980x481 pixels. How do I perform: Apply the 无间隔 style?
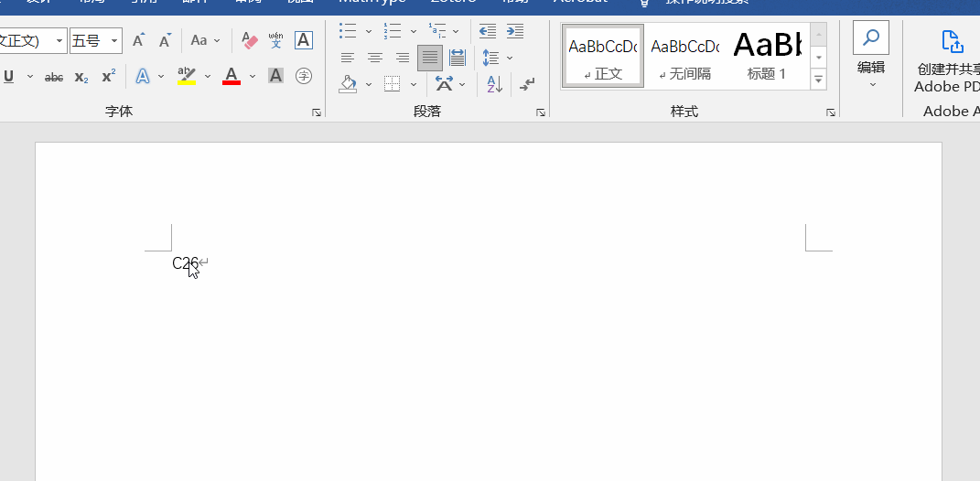point(685,56)
